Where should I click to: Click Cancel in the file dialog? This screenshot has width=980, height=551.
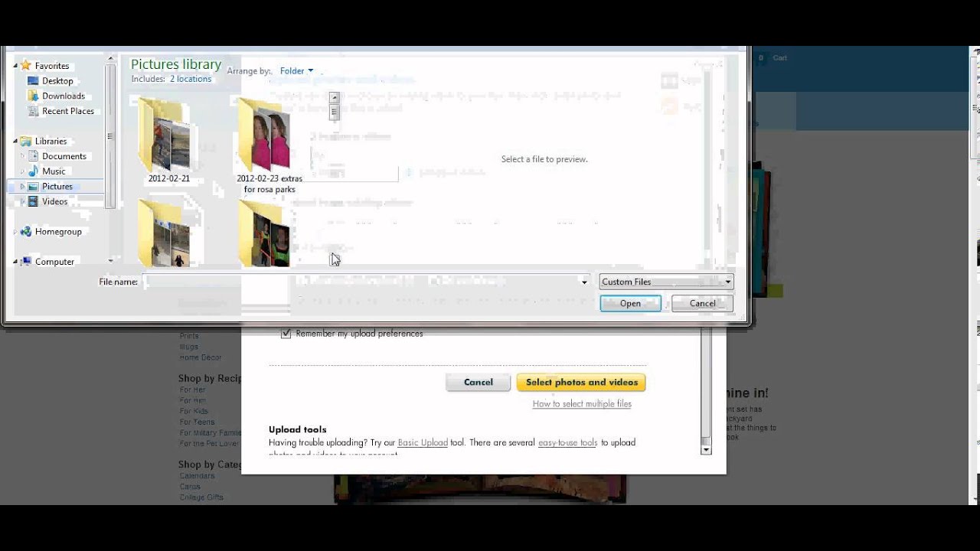(702, 304)
